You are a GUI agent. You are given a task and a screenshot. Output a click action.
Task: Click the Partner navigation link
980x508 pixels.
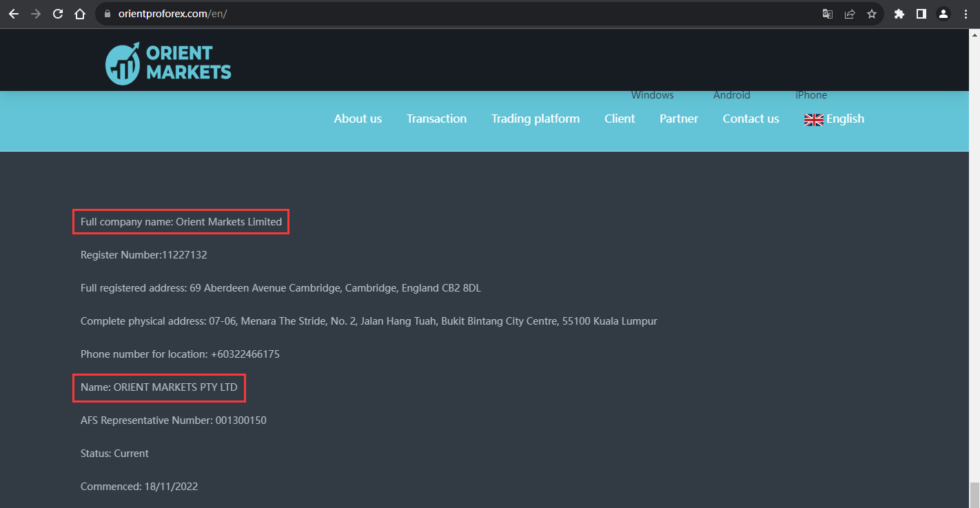679,119
